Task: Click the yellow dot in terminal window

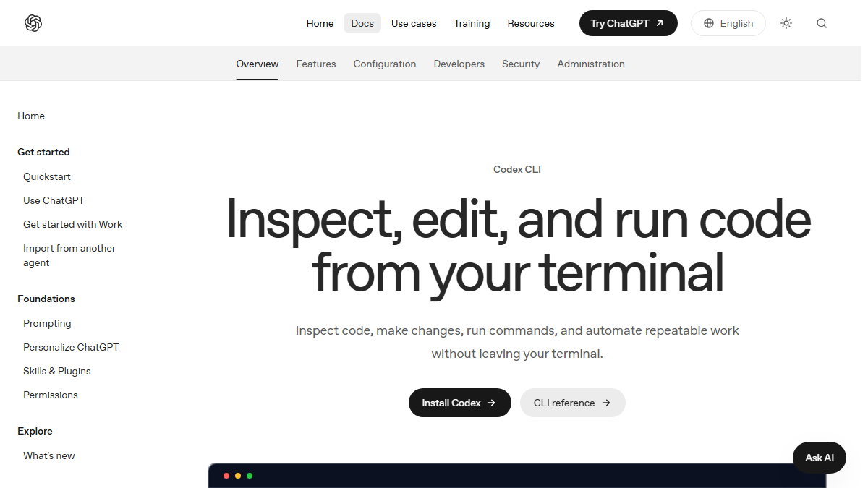Action: point(238,476)
